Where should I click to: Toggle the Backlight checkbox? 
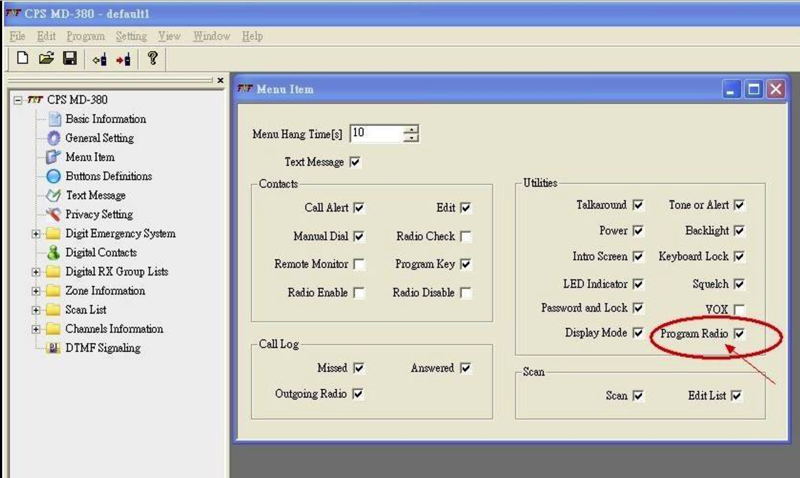(739, 231)
